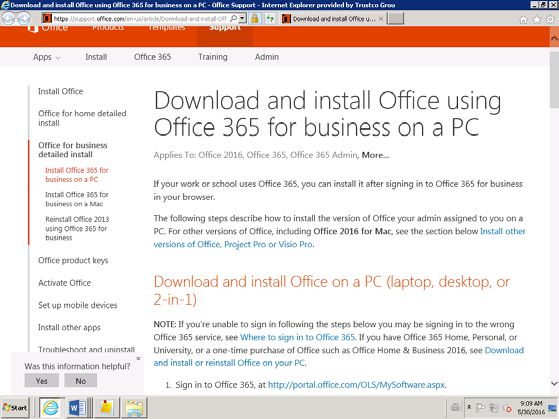Close the Download and install Office tab
The image size is (559, 419).
380,19
